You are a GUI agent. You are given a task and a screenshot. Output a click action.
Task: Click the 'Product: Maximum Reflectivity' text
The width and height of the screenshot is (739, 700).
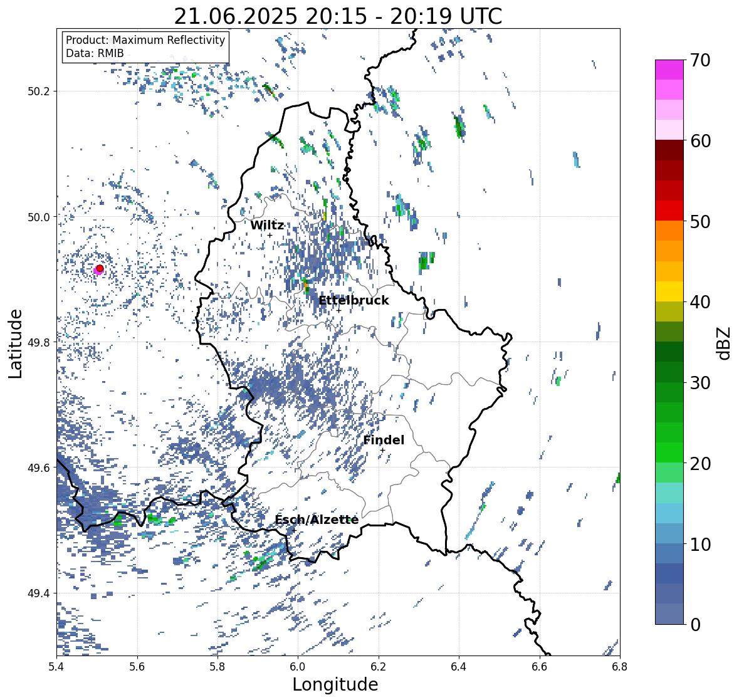tap(145, 40)
